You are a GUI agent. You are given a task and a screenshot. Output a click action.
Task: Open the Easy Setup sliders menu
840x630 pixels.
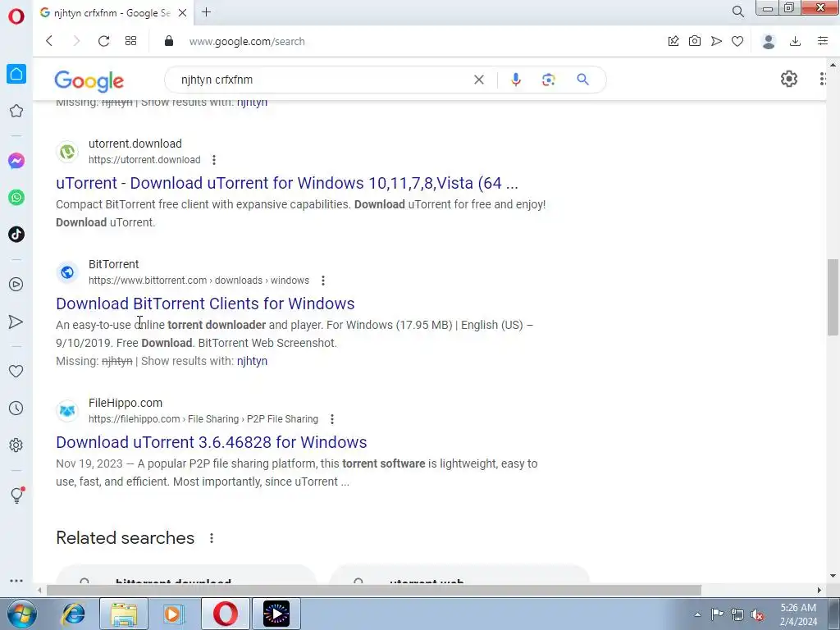click(x=823, y=41)
